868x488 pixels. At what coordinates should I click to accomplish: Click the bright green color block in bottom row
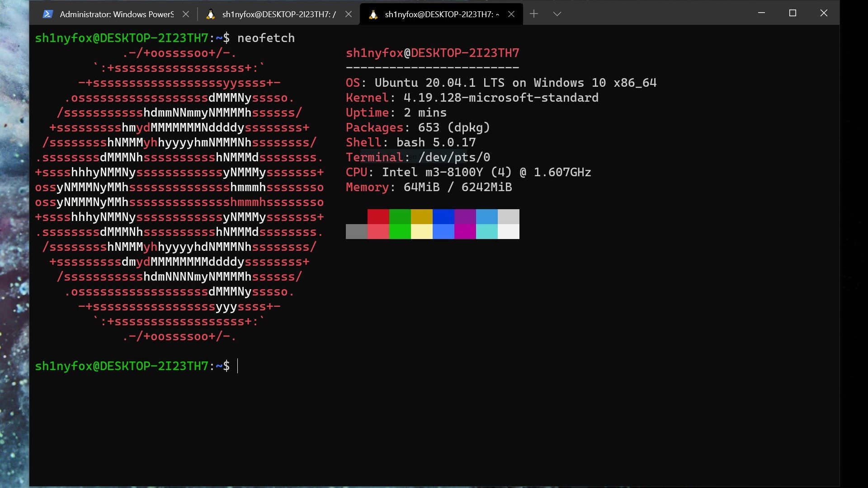[400, 231]
